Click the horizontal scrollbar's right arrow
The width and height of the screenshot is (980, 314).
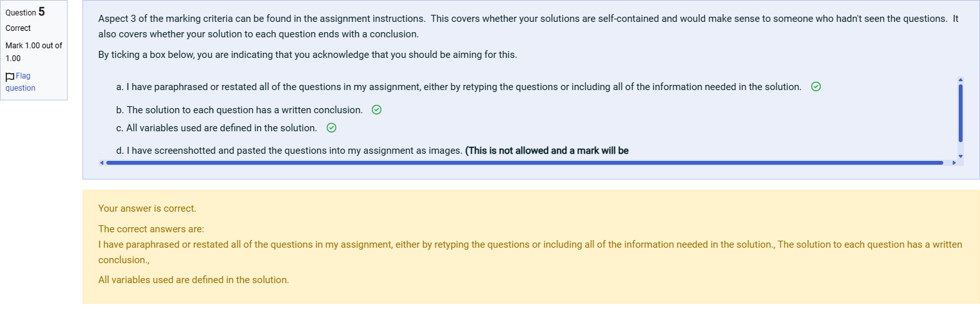tap(954, 163)
